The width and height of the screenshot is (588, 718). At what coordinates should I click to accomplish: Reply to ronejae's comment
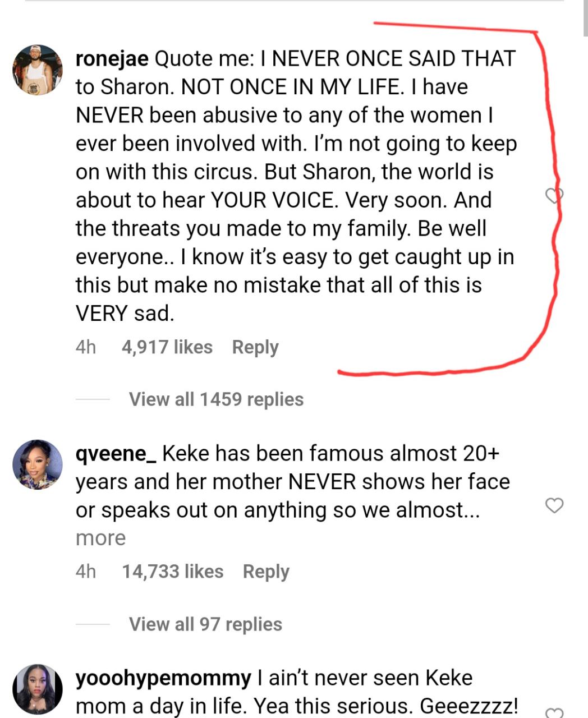pyautogui.click(x=255, y=347)
